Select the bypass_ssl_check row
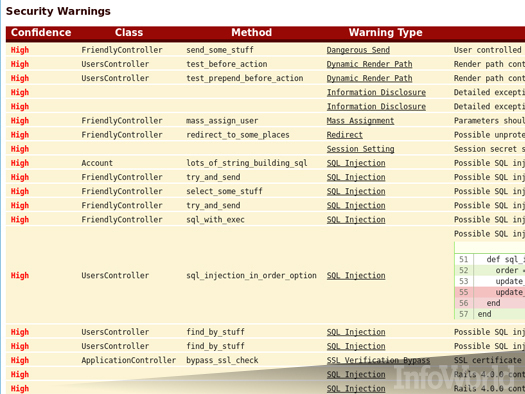The width and height of the screenshot is (525, 394). click(x=265, y=360)
